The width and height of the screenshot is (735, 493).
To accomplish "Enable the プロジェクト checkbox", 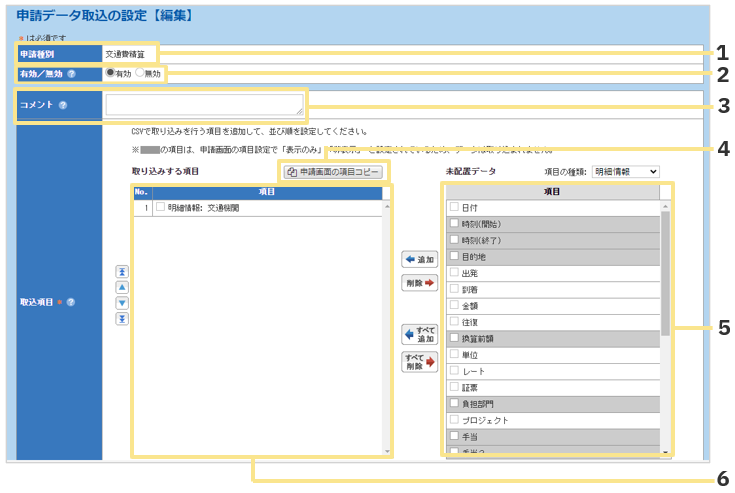I will [454, 420].
